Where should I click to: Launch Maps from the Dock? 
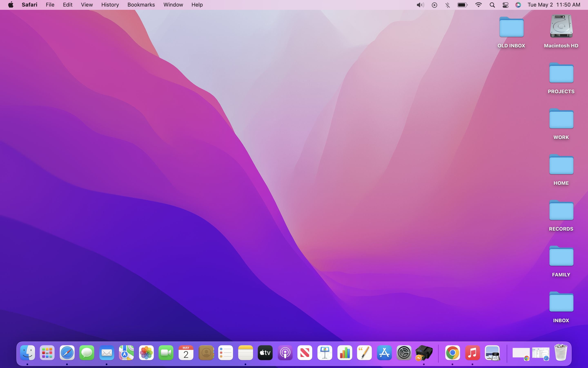(x=126, y=353)
